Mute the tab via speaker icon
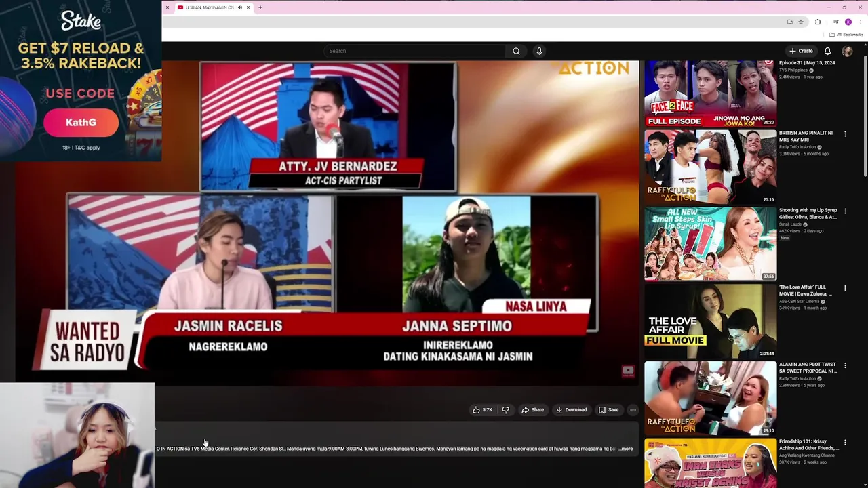 [239, 7]
